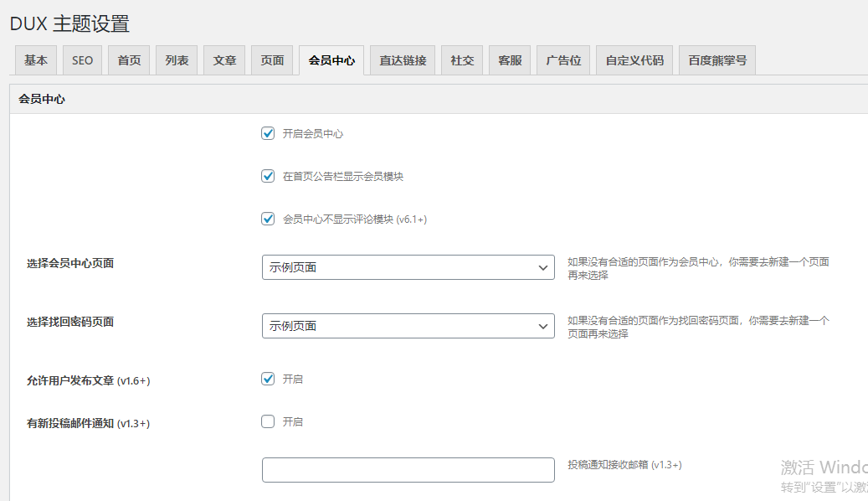Switch to the 自定义代码 tab
Screen dimensions: 868x501
634,59
